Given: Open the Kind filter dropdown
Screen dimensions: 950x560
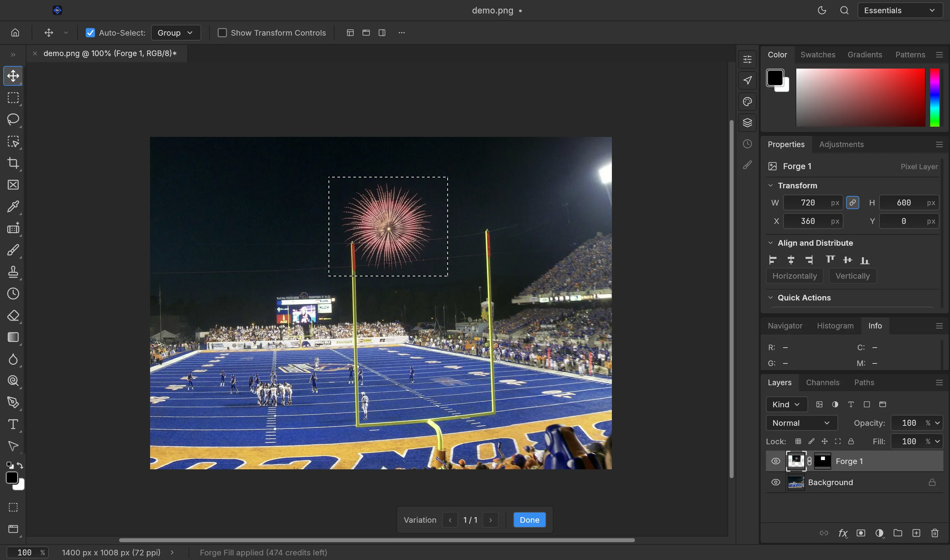Looking at the screenshot, I should tap(787, 405).
